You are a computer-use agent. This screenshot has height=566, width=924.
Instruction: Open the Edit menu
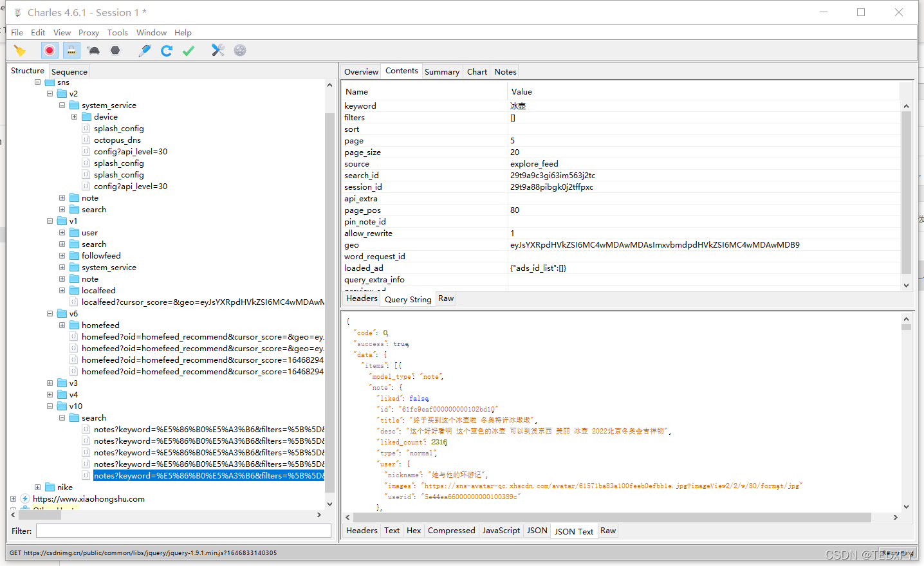click(x=38, y=32)
